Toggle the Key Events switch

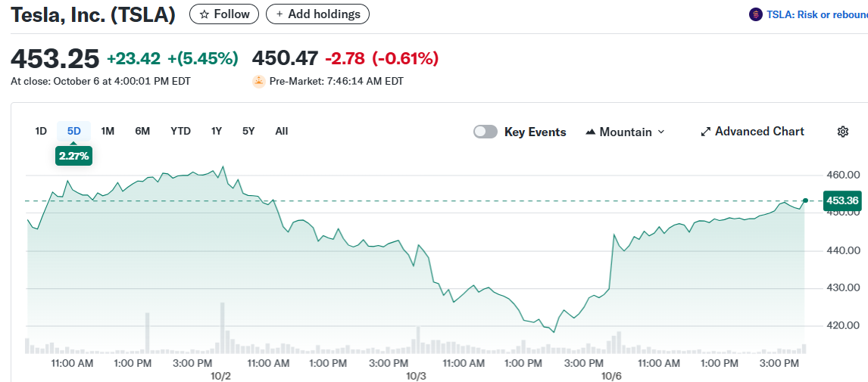coord(486,132)
